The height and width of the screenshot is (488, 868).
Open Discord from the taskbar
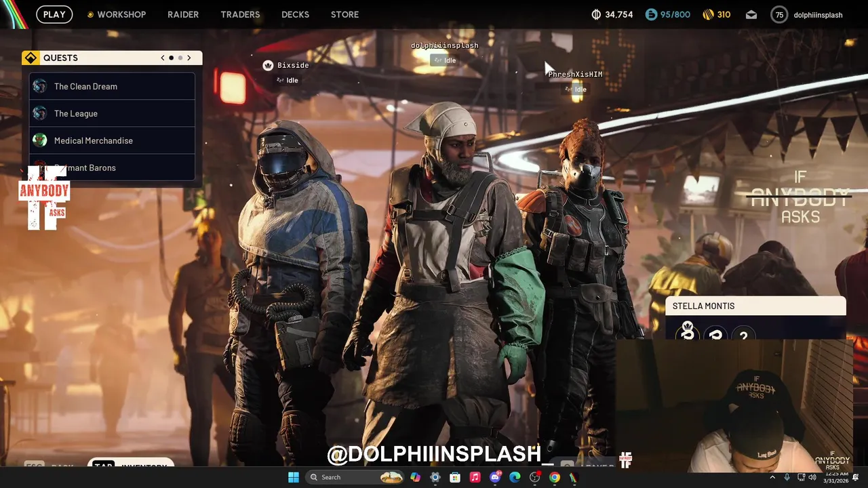[x=495, y=477]
